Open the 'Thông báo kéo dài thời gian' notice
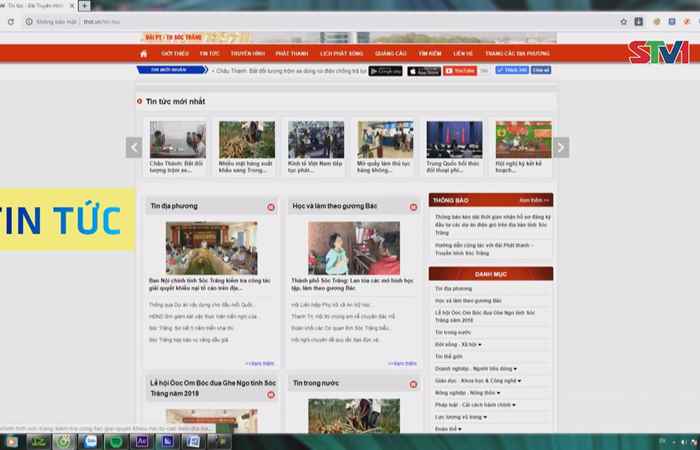Viewport: 700px width, 450px height. point(493,225)
